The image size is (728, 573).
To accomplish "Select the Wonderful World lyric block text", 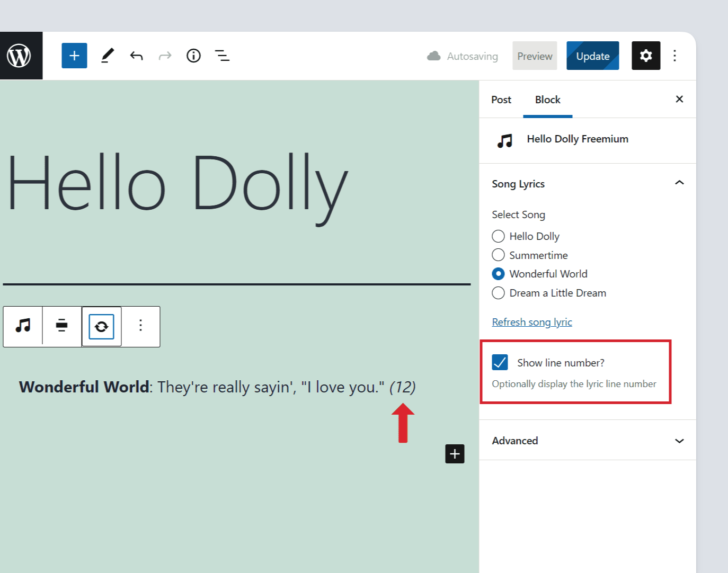I will point(217,387).
